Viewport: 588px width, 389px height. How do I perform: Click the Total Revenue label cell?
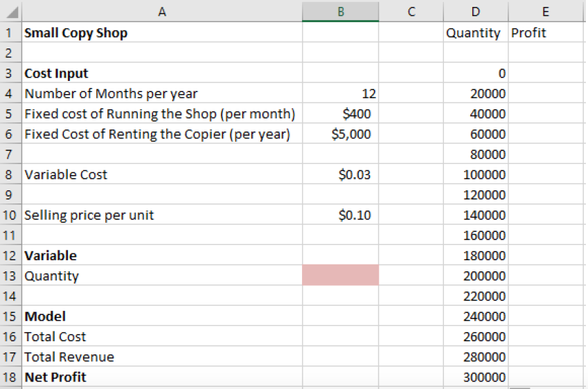click(162, 357)
